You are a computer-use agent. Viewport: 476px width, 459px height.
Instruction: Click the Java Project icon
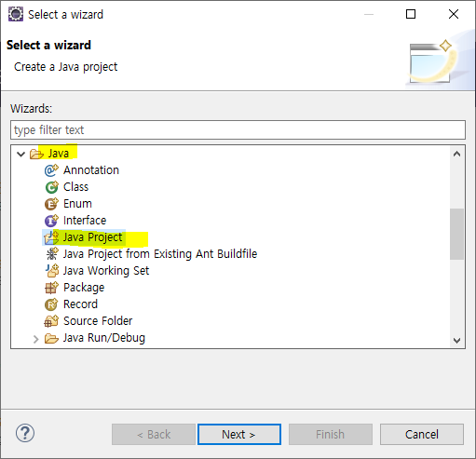tap(51, 237)
